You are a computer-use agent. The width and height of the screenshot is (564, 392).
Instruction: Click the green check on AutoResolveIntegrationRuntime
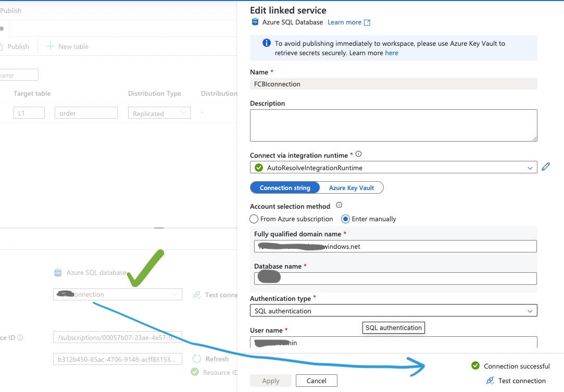[259, 168]
